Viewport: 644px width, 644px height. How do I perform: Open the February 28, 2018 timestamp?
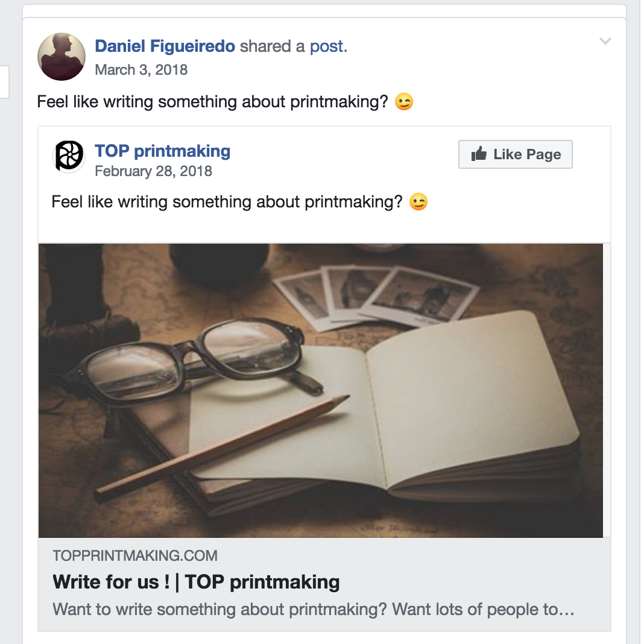tap(153, 171)
